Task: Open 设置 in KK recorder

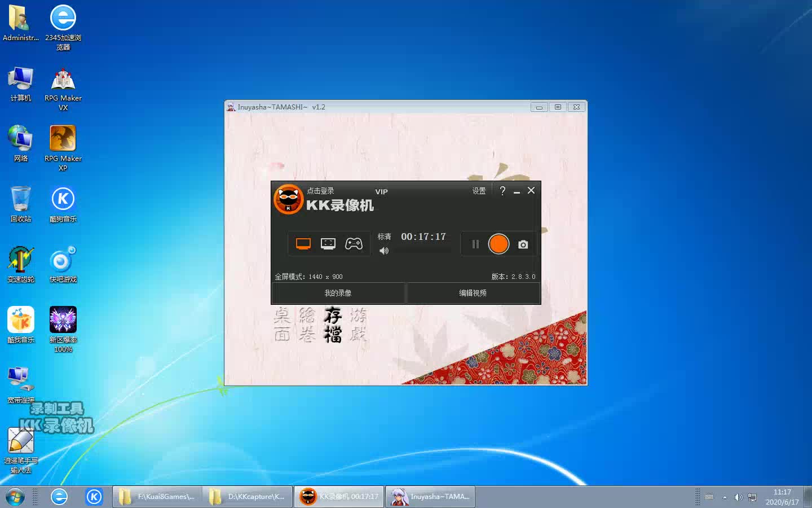Action: click(x=479, y=191)
